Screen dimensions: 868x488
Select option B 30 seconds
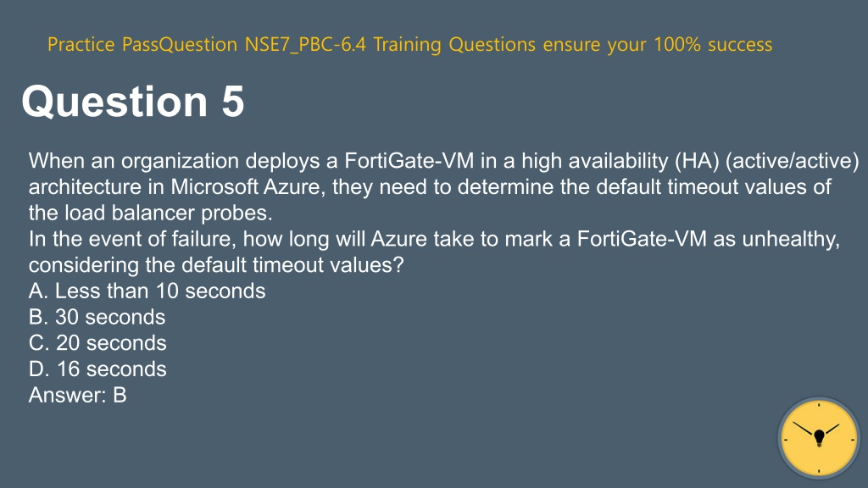coord(97,317)
